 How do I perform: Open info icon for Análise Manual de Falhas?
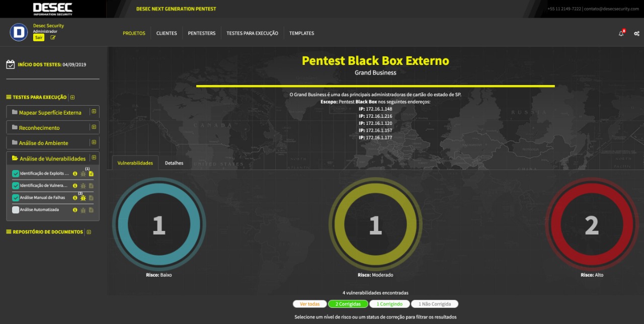click(75, 198)
